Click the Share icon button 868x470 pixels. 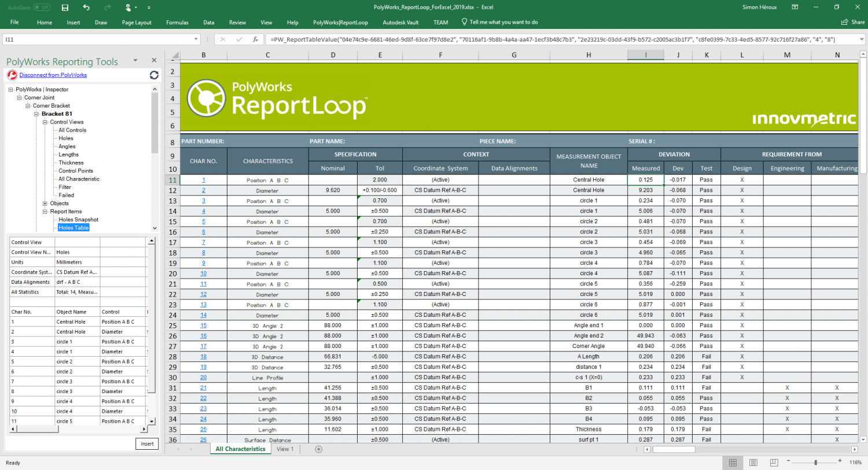[x=852, y=22]
